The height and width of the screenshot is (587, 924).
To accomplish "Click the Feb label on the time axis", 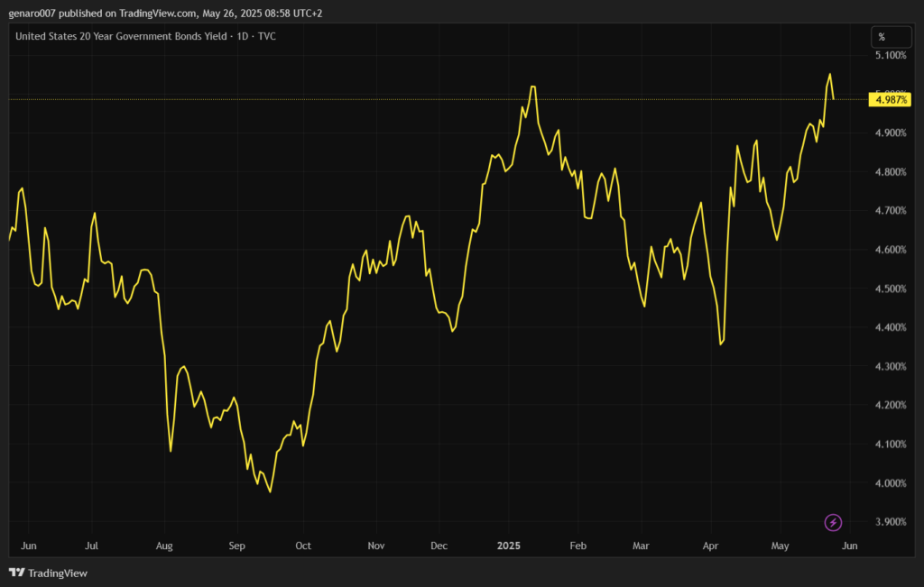I will 578,546.
